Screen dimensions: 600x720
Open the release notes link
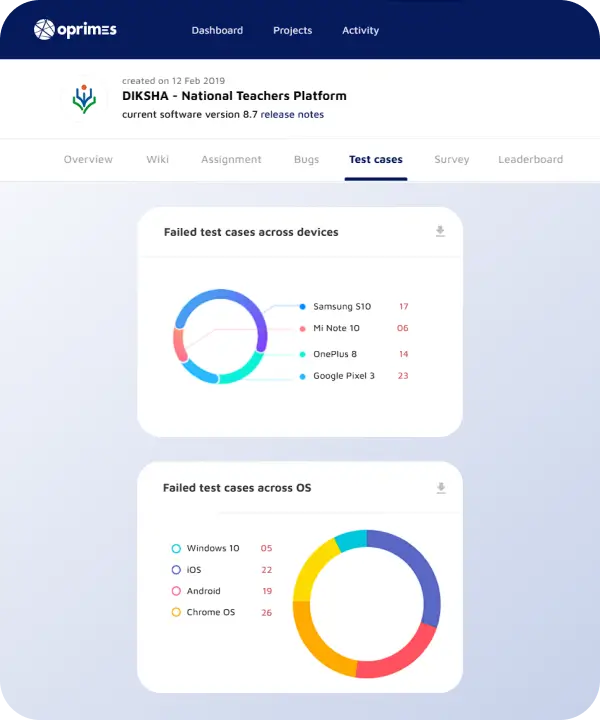tap(292, 114)
